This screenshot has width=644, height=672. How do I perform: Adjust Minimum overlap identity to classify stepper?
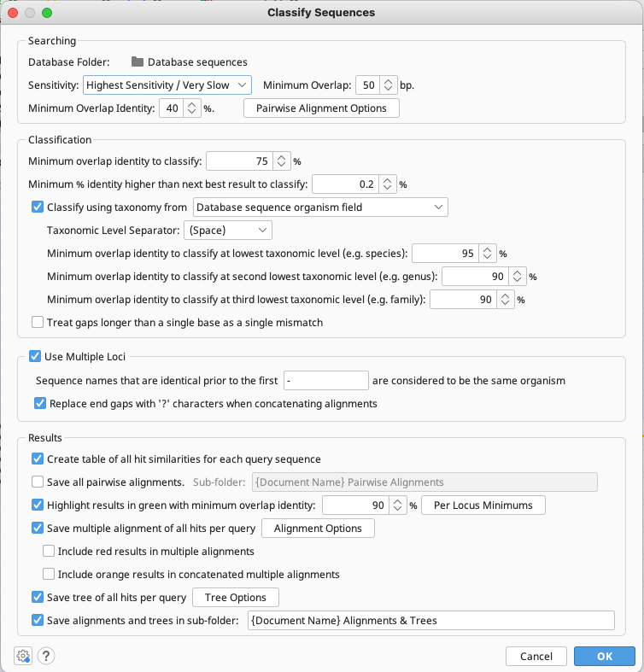point(281,161)
